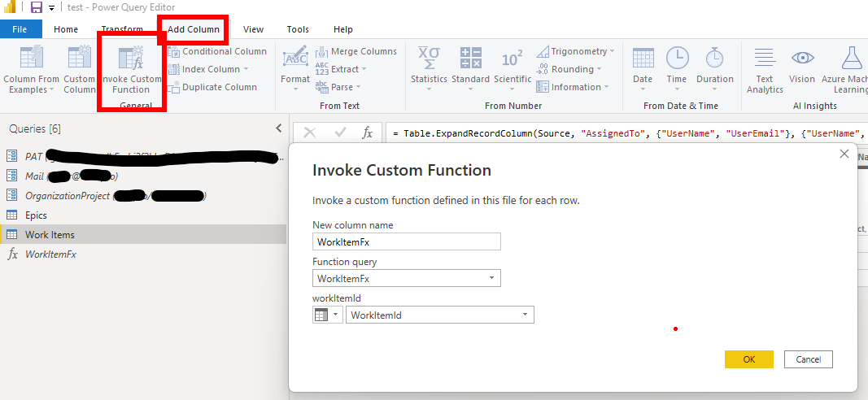Screen dimensions: 868x400
Task: Open the File tab
Action: click(20, 29)
